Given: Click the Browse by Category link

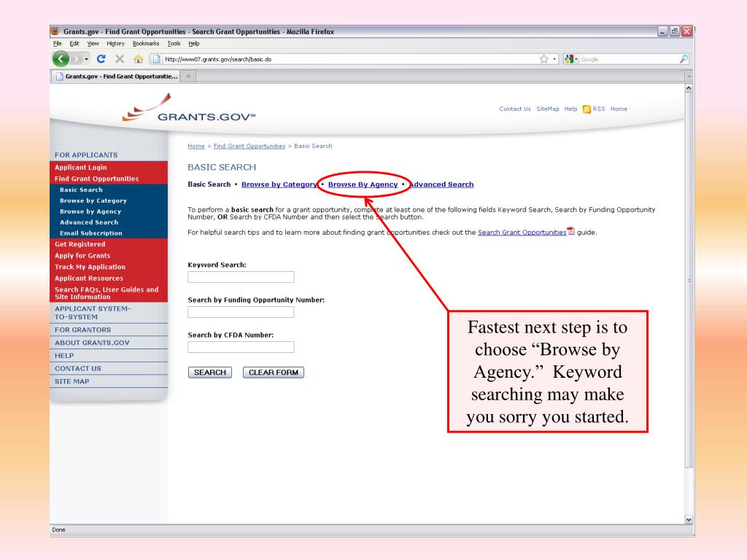Looking at the screenshot, I should (279, 184).
